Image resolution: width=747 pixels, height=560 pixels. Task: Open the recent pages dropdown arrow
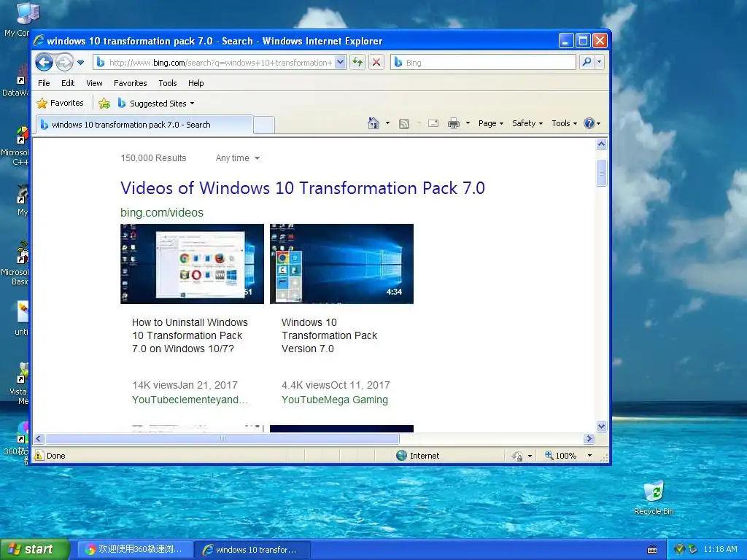(80, 63)
